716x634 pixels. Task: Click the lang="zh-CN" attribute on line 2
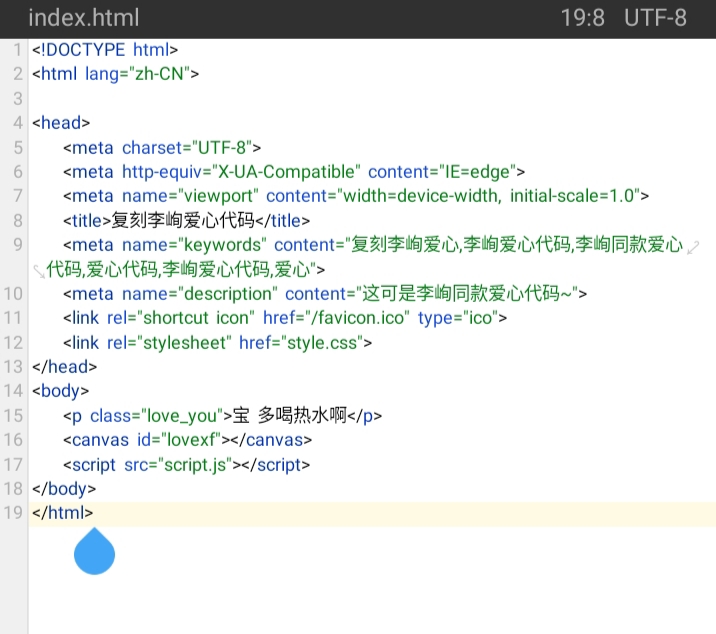[x=137, y=74]
